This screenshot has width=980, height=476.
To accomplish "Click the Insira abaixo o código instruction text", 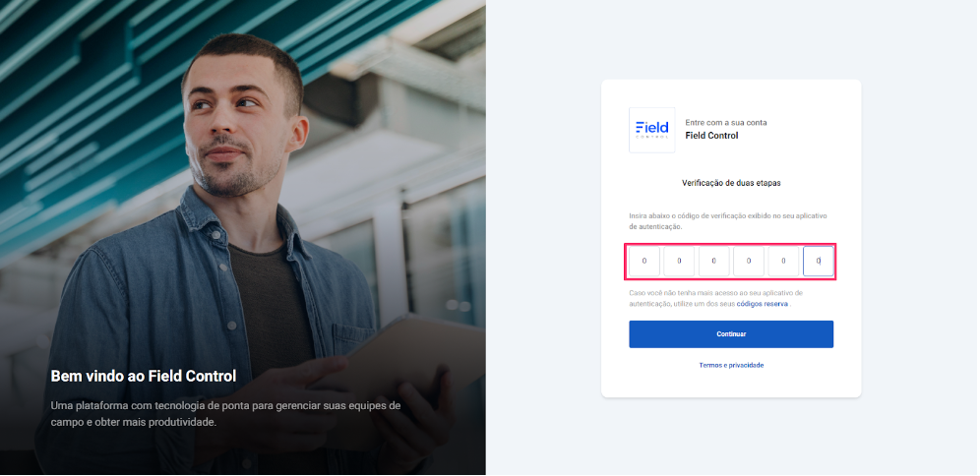I will (728, 221).
